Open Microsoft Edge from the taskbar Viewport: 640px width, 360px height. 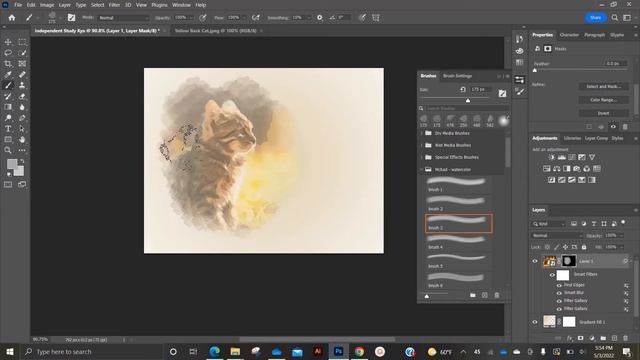(214, 351)
